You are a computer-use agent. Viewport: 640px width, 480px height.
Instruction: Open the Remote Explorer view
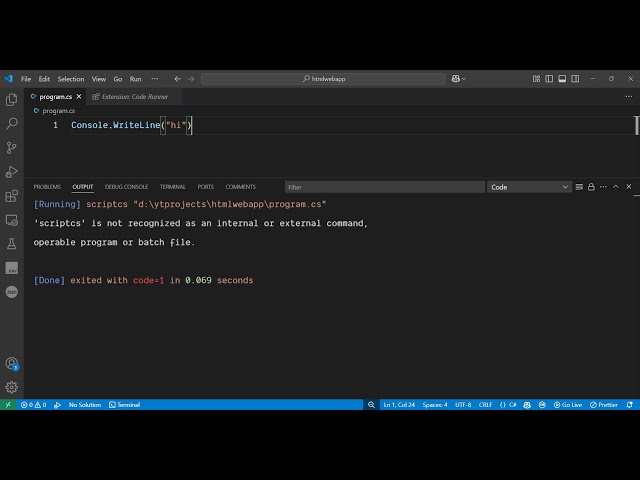coord(11,220)
